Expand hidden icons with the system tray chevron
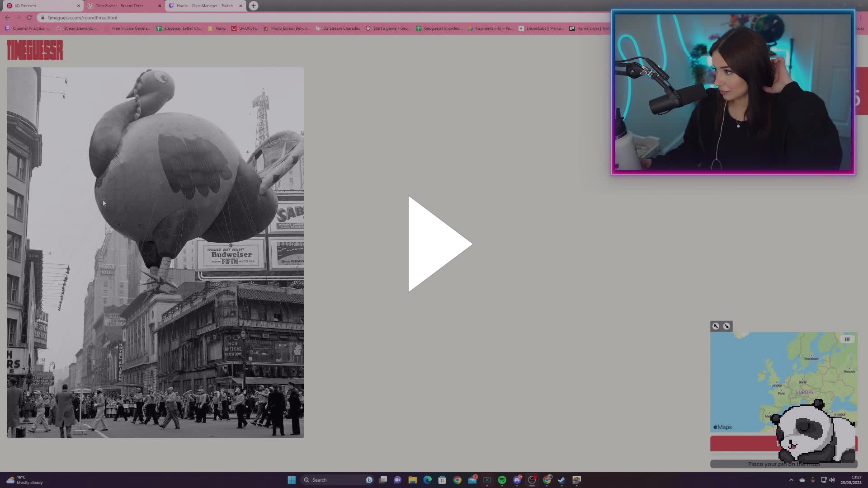The image size is (868, 488). point(792,480)
